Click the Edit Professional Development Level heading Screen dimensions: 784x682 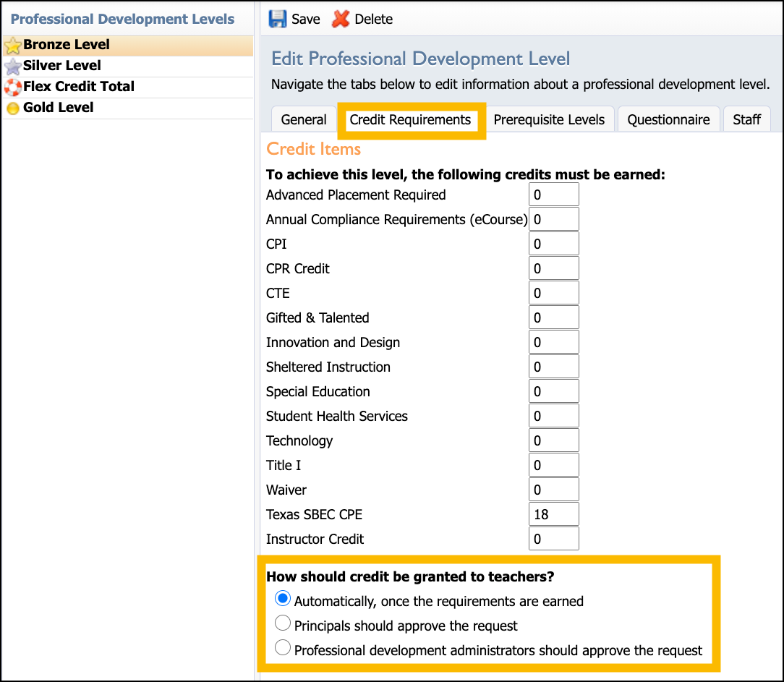(x=420, y=59)
